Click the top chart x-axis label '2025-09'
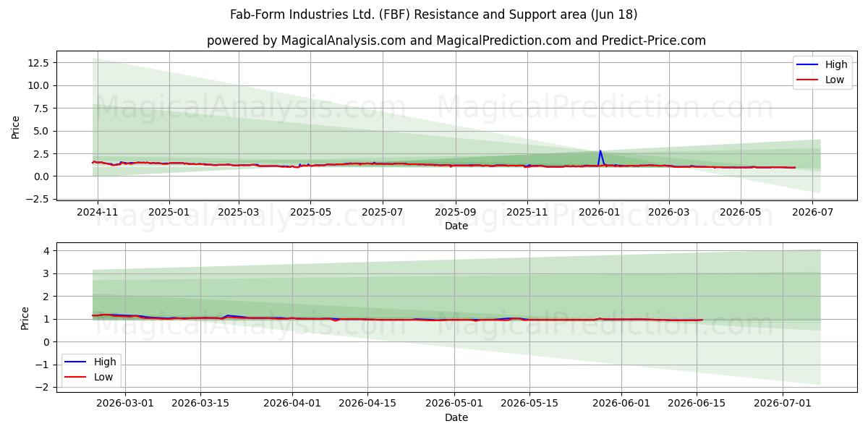 click(x=455, y=213)
